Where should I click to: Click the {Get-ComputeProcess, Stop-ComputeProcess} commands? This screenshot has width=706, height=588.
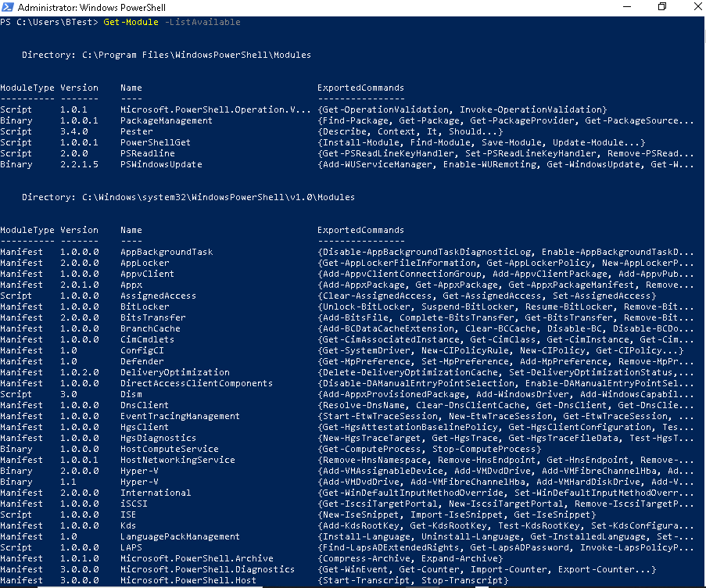429,450
